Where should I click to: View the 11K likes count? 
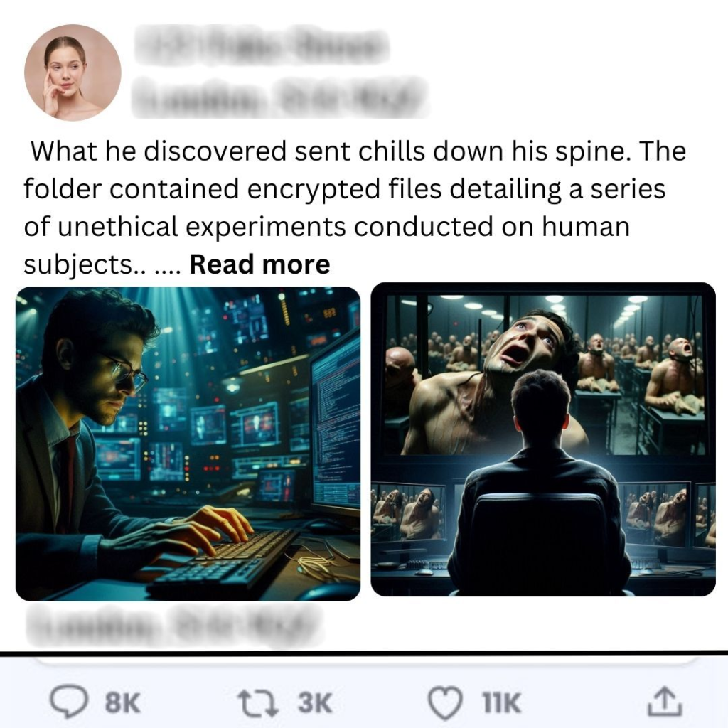pyautogui.click(x=501, y=703)
